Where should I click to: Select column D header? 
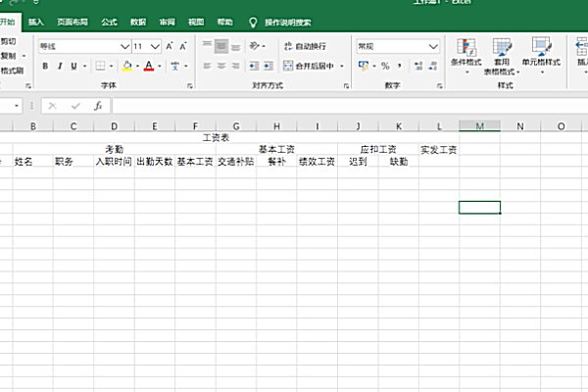[114, 126]
